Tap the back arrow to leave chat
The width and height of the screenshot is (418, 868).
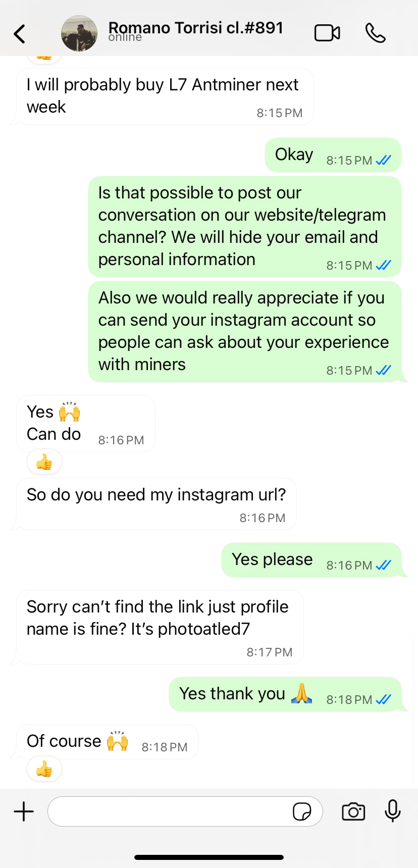pyautogui.click(x=20, y=34)
